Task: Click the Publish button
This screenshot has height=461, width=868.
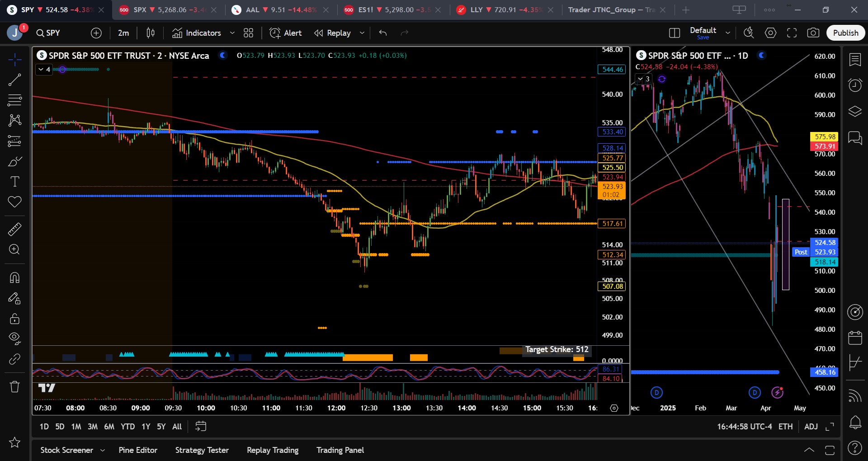Action: [x=845, y=33]
